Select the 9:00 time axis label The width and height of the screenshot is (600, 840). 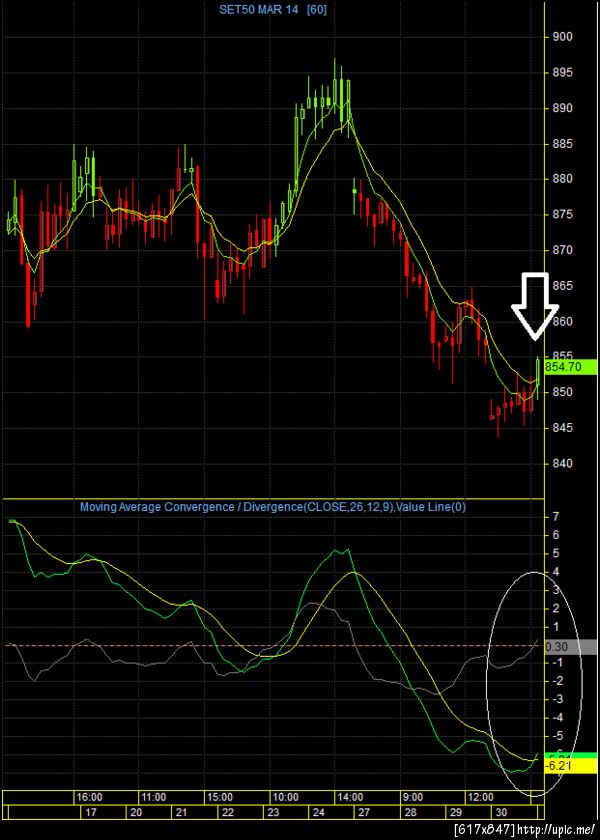(413, 797)
